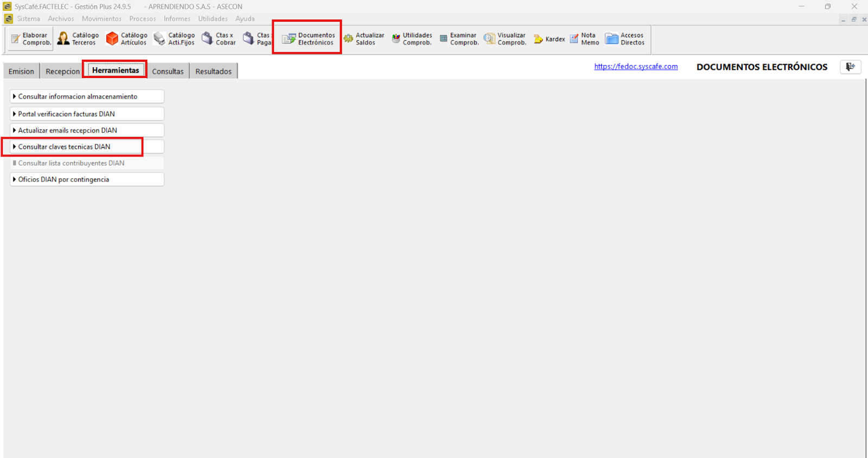The height and width of the screenshot is (458, 868).
Task: Switch to the Consultas tab
Action: 168,72
